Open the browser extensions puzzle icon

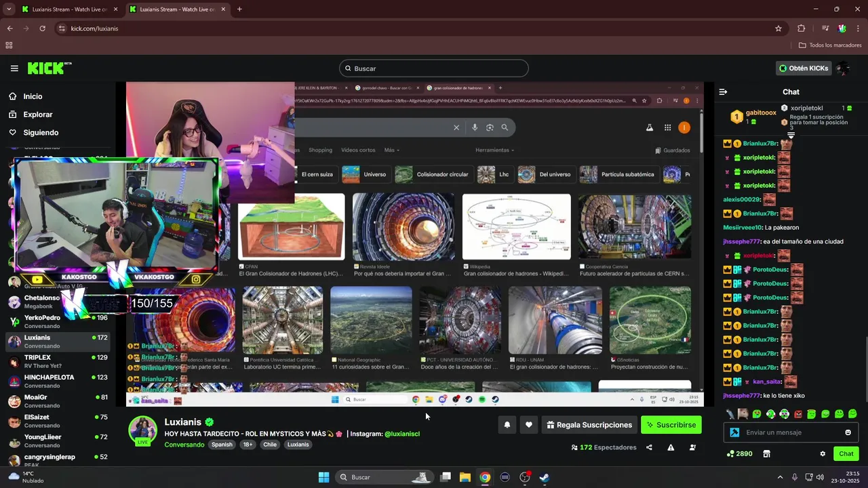click(x=802, y=28)
